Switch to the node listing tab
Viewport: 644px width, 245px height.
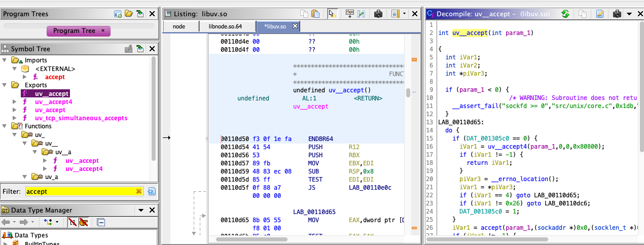pos(179,26)
